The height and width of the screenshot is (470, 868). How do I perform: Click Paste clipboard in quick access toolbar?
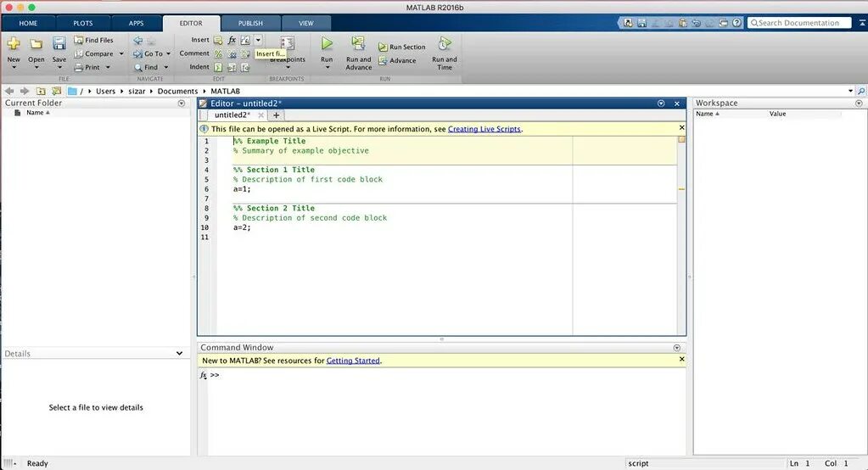[x=682, y=23]
